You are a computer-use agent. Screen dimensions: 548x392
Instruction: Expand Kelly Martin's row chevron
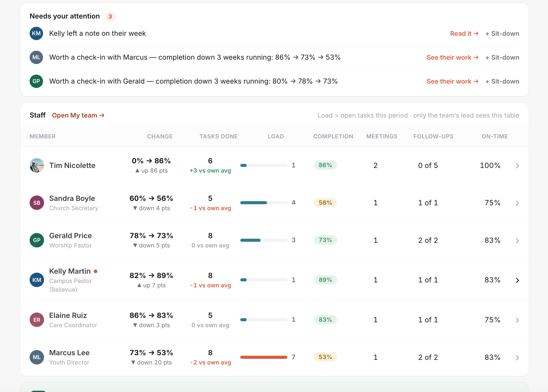tap(517, 280)
